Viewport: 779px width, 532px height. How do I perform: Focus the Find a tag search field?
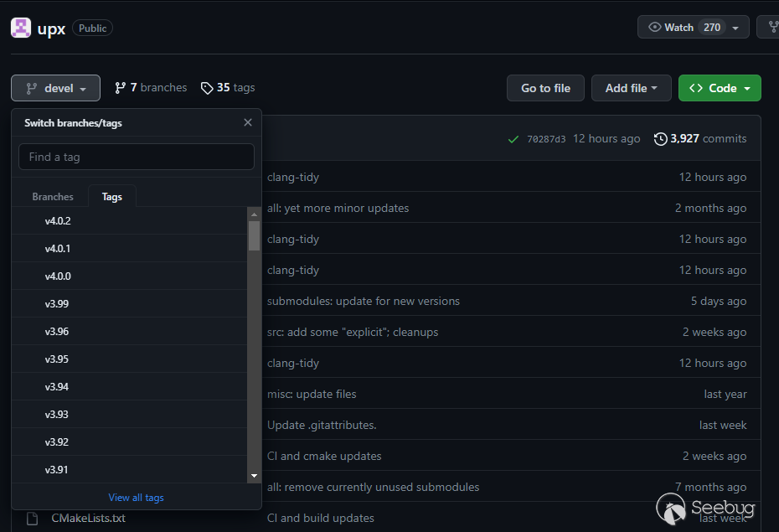pos(137,157)
